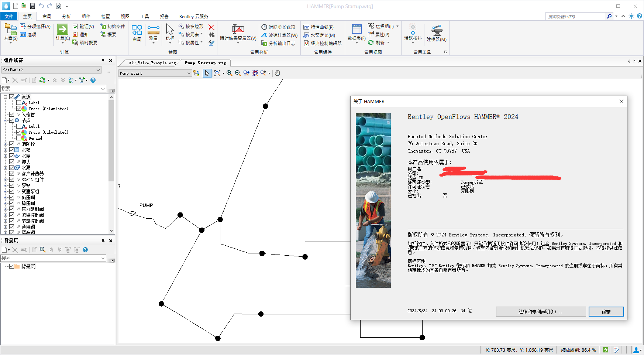The image size is (644, 355).
Task: Open the 选择集(L) dropdown in ribbon
Action: (397, 26)
